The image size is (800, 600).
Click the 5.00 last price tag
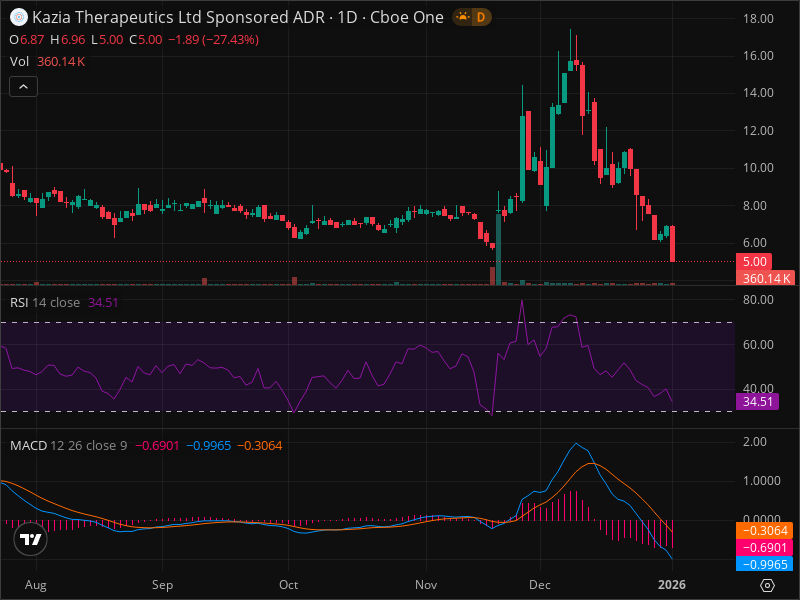click(x=754, y=262)
